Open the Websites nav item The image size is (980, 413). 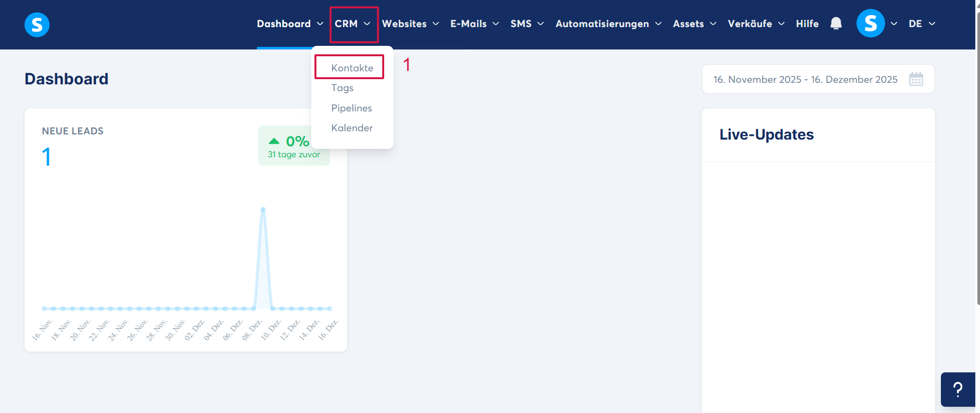404,24
